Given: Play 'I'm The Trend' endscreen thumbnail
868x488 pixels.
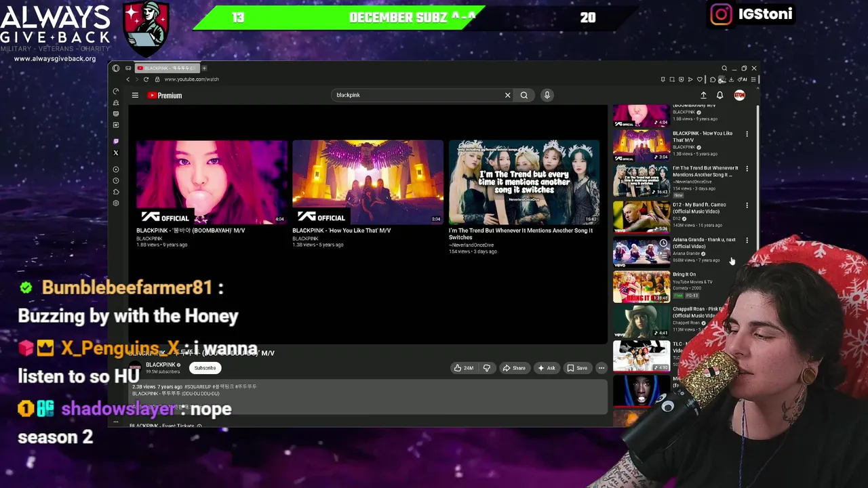Looking at the screenshot, I should [524, 182].
